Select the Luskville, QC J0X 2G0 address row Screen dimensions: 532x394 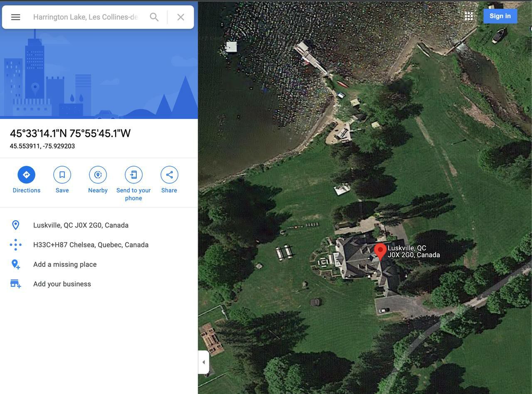pyautogui.click(x=99, y=225)
